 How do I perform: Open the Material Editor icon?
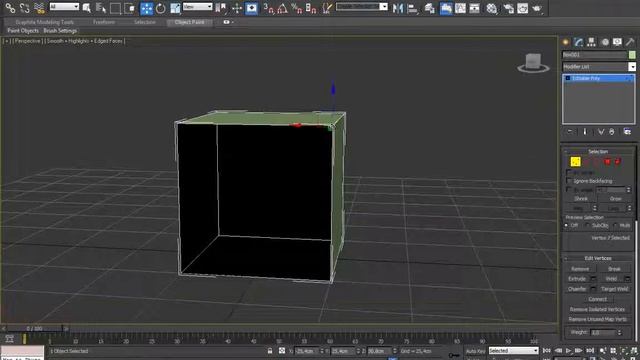(492, 8)
